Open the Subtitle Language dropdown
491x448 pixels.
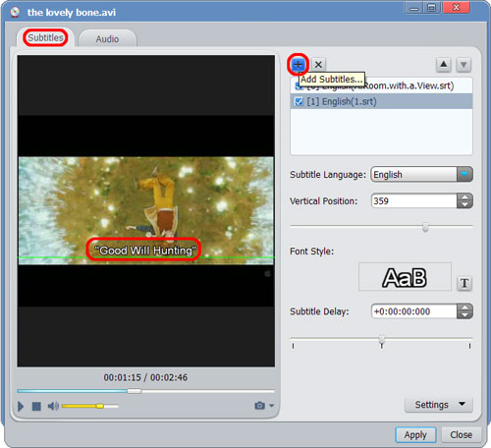pos(464,174)
